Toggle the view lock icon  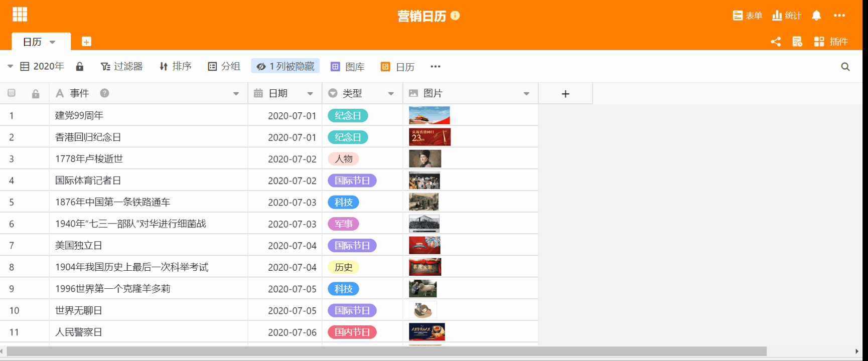(80, 66)
